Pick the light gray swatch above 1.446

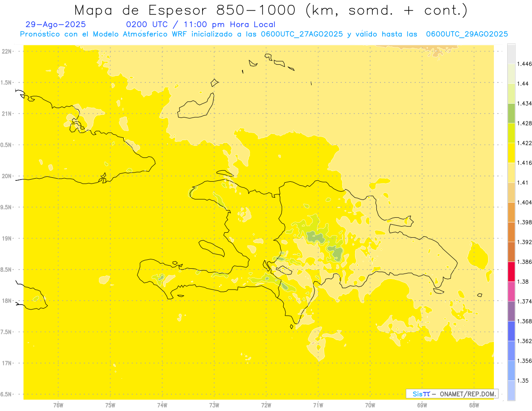pyautogui.click(x=511, y=54)
